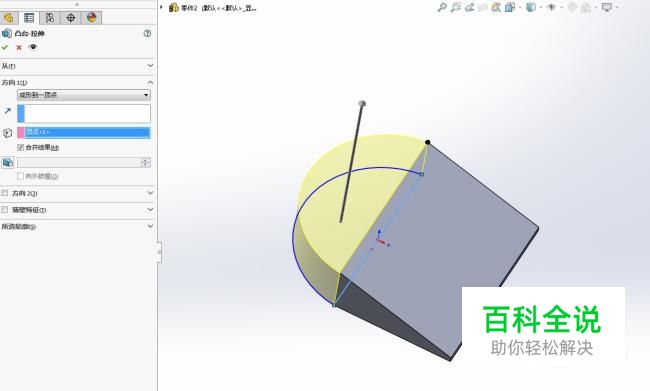The image size is (650, 391).
Task: Collapse the Direction 1 section
Action: 150,82
